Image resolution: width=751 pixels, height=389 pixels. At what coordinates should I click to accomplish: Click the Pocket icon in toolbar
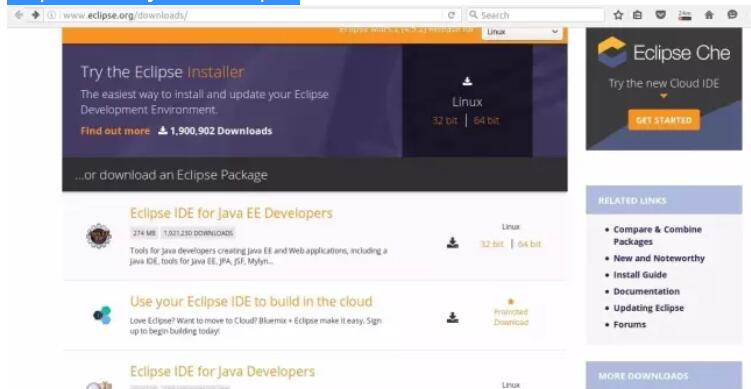660,15
